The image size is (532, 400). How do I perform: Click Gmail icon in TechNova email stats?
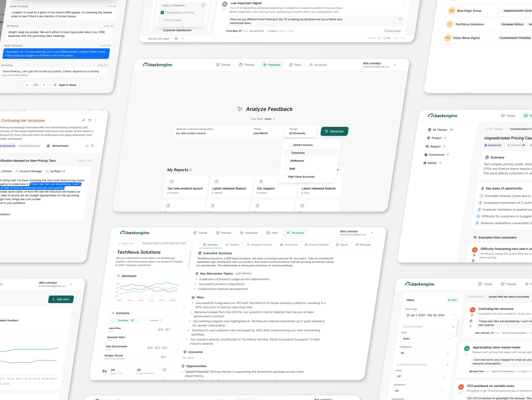coord(104,371)
